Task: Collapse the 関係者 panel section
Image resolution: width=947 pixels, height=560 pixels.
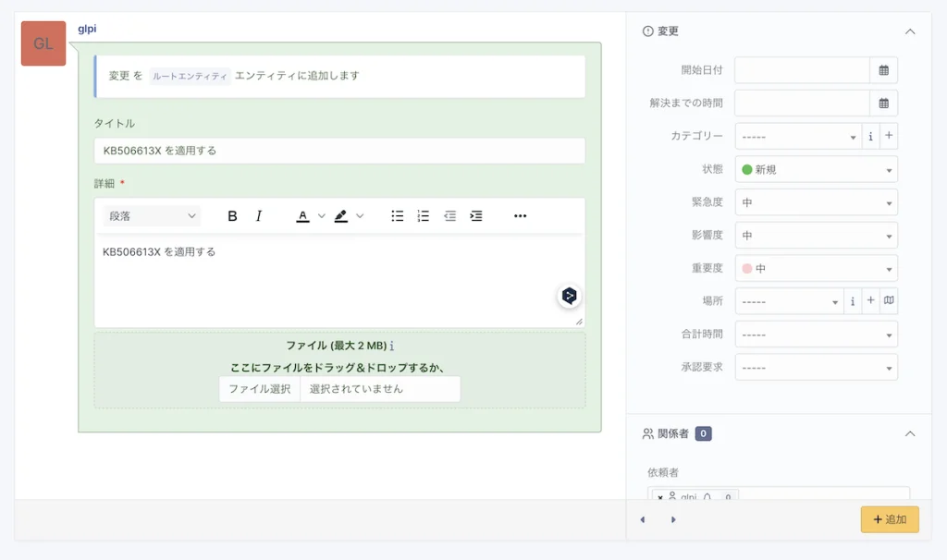Action: tap(910, 434)
